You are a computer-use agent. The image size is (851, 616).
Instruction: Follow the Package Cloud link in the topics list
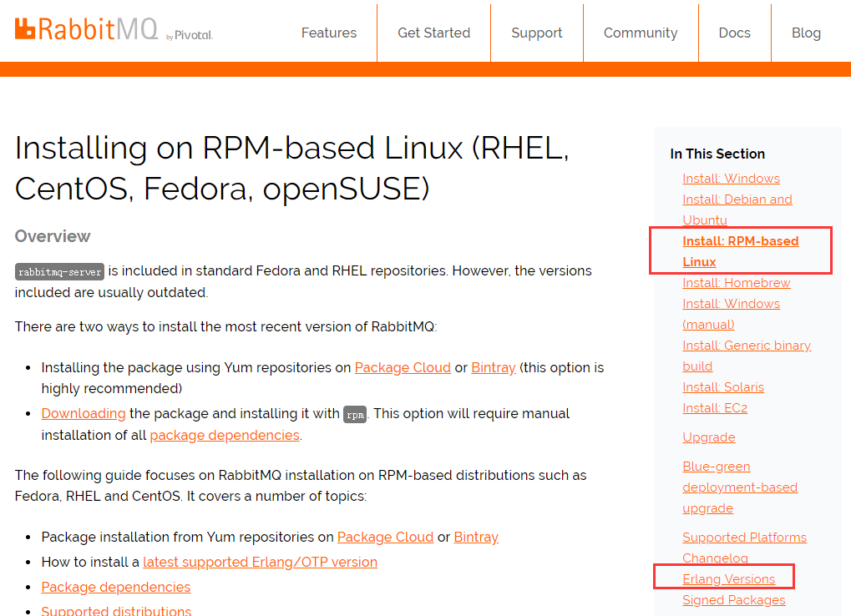tap(385, 538)
